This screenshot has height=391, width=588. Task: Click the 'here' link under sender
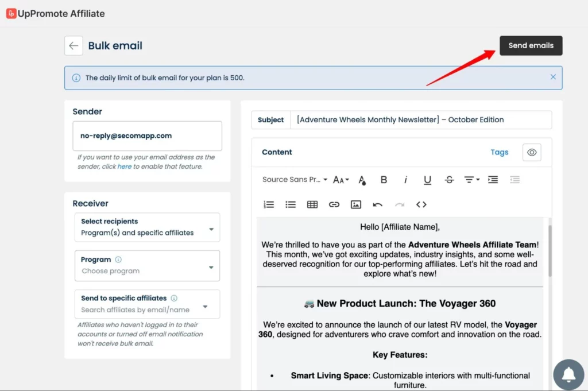click(125, 167)
